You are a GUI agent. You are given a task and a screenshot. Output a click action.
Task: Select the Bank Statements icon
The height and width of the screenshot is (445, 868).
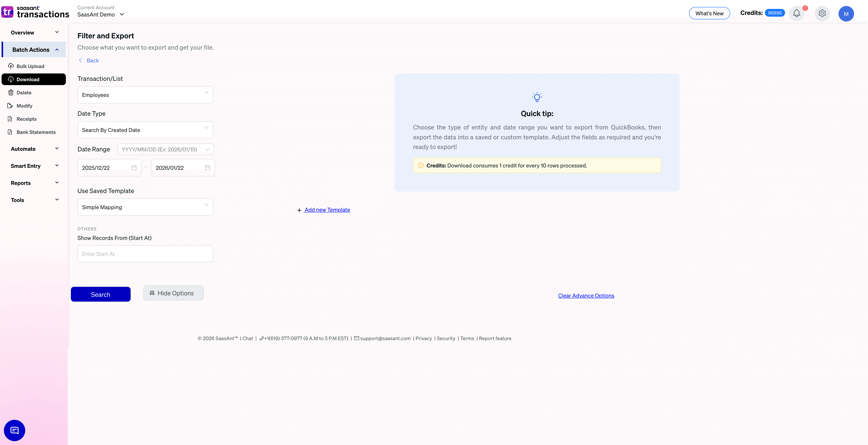coord(10,132)
